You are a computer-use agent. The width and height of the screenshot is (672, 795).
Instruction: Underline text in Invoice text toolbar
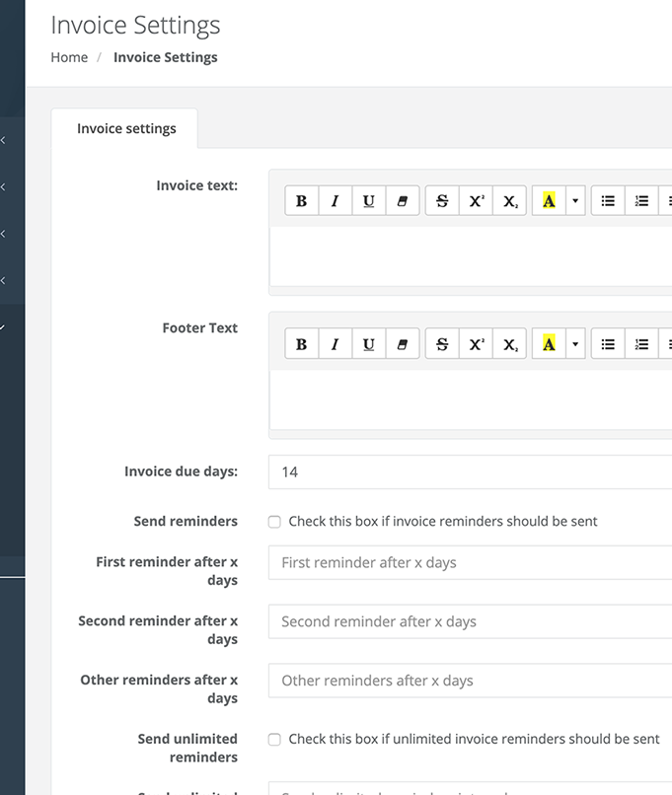pos(368,201)
